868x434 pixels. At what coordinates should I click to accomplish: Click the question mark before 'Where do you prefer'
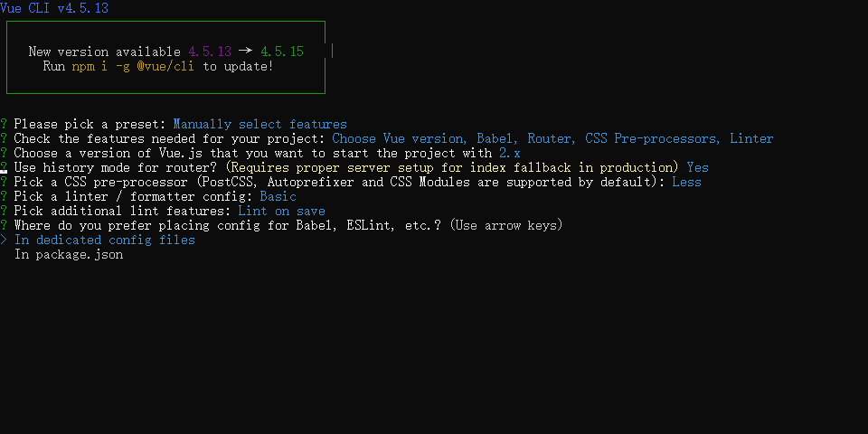[4, 225]
